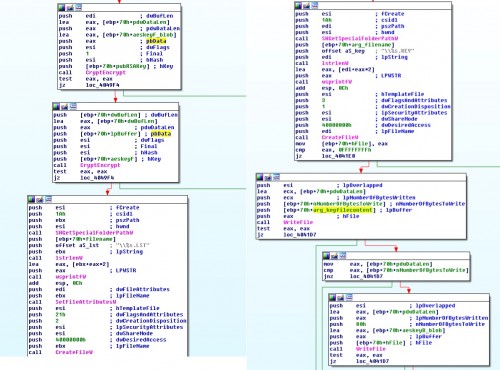Select offset aS_key operand

tap(343, 51)
